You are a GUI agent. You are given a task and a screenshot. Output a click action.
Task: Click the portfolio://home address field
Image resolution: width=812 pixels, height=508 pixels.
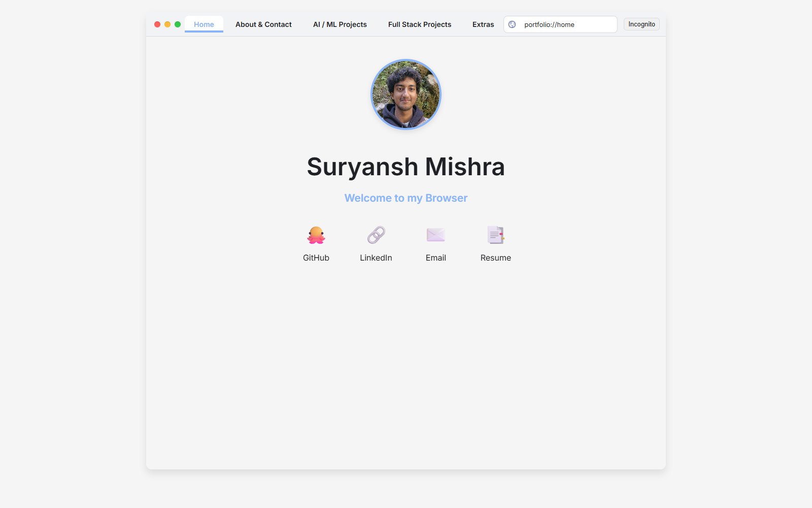click(x=560, y=24)
